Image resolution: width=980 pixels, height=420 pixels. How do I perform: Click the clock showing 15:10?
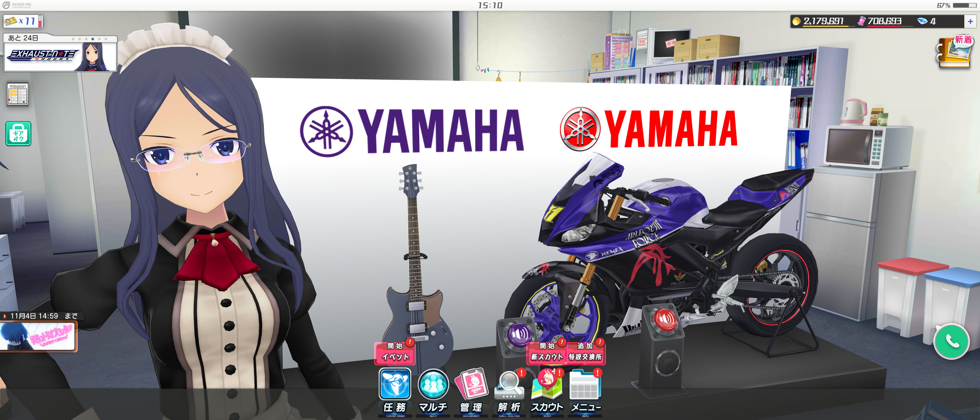(x=490, y=5)
